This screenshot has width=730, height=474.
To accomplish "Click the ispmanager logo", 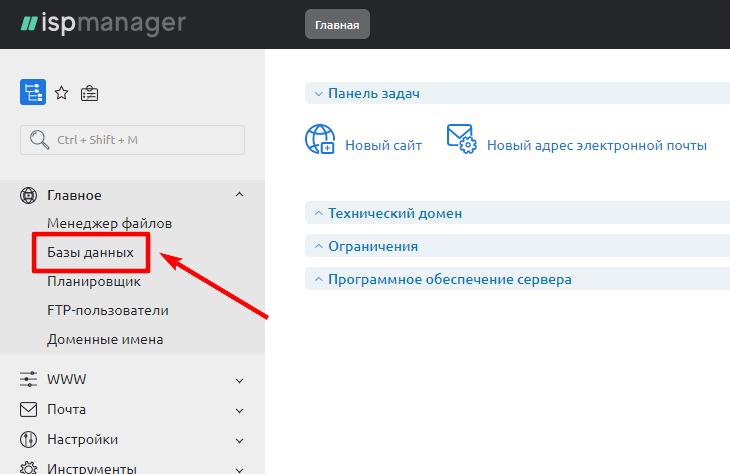I will coord(102,23).
